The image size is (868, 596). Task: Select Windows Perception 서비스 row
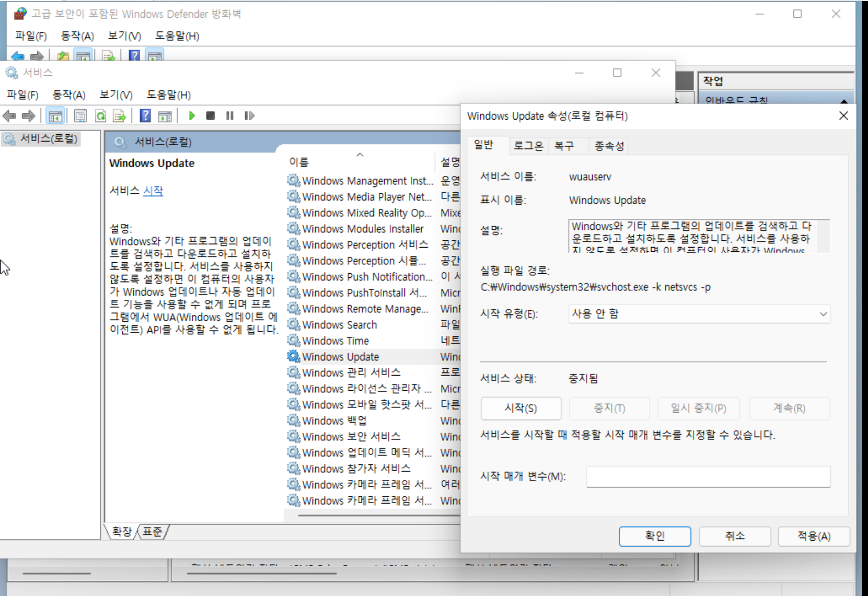[x=373, y=244]
